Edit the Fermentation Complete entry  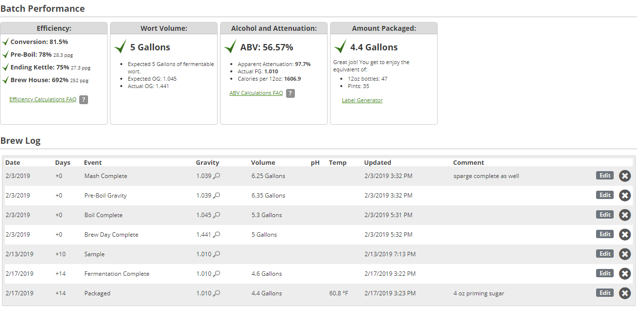605,273
